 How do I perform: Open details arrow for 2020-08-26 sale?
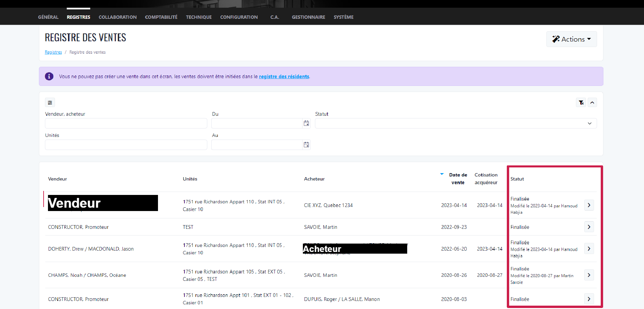coord(589,275)
